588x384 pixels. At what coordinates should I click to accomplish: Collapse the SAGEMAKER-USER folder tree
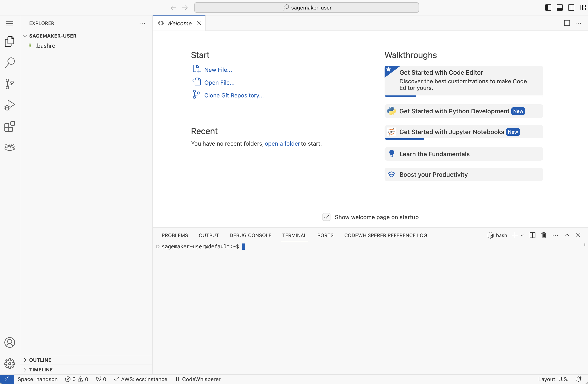tap(25, 36)
